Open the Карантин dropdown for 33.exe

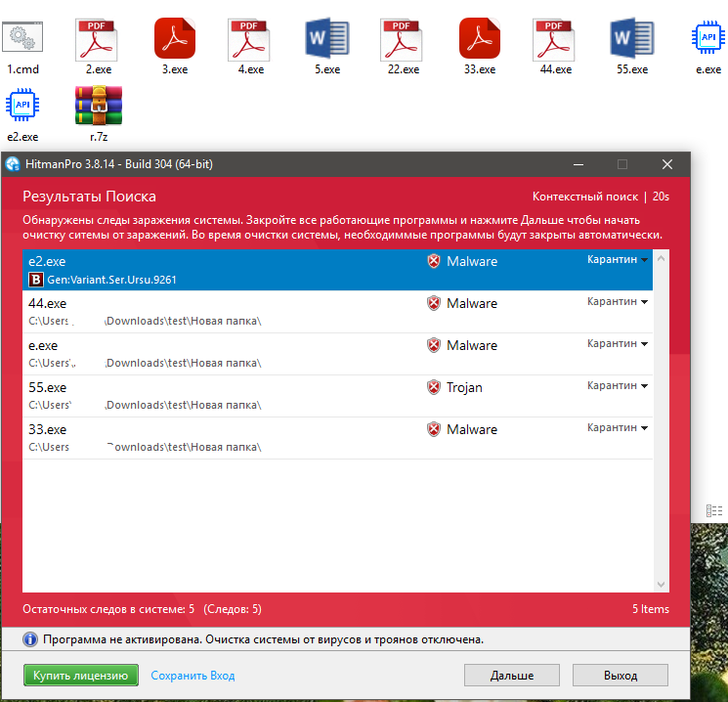[x=617, y=427]
